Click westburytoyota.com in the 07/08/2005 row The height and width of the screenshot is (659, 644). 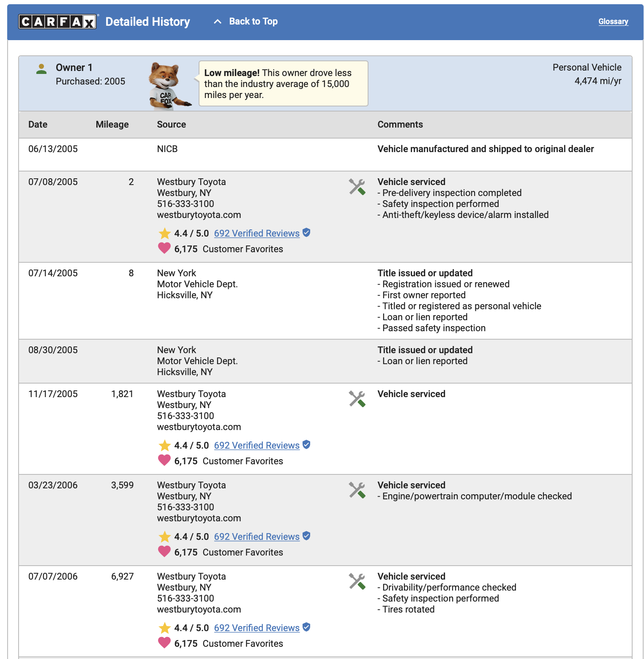point(199,215)
